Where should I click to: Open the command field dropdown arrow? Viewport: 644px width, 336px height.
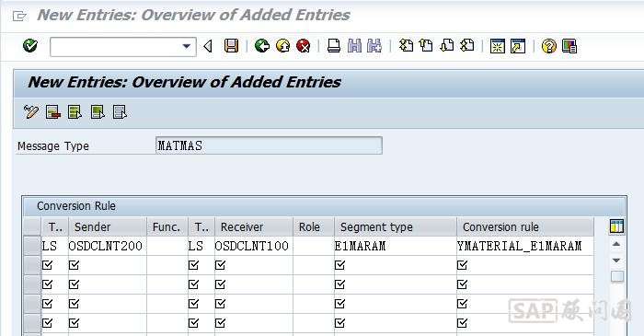(x=187, y=46)
